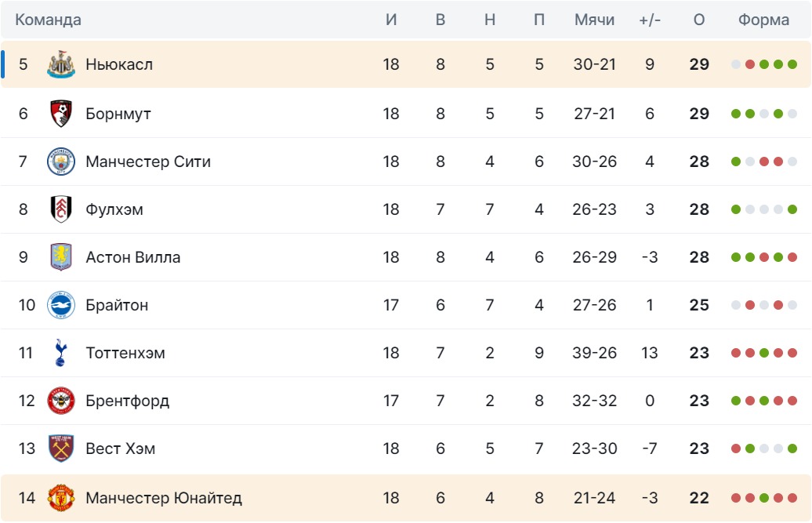Select the Aston Villa crest icon
This screenshot has height=523, width=812.
[61, 257]
